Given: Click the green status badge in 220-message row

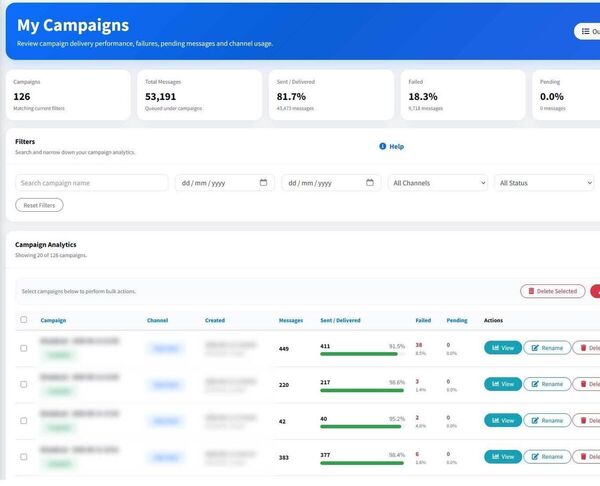Looking at the screenshot, I should tap(59, 391).
